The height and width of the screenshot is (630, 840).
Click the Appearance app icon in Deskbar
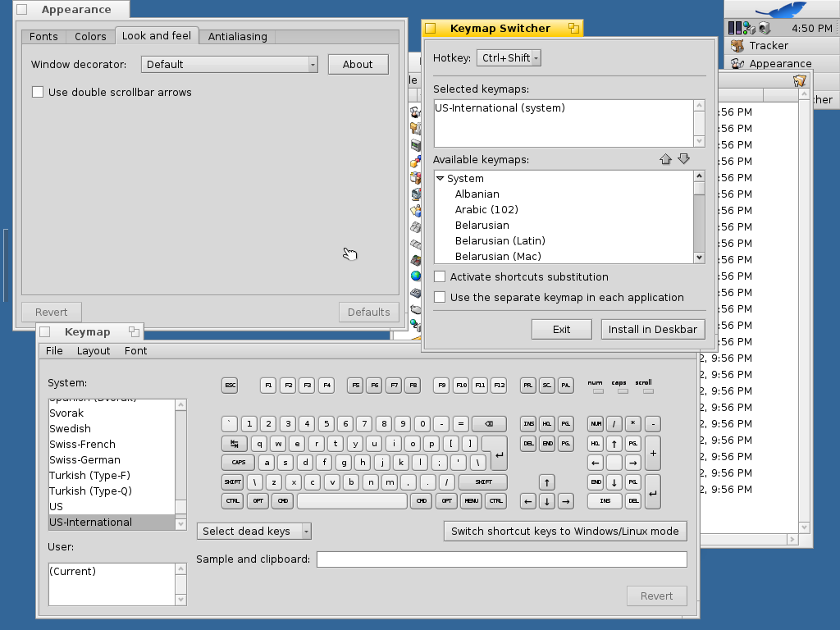pyautogui.click(x=737, y=63)
